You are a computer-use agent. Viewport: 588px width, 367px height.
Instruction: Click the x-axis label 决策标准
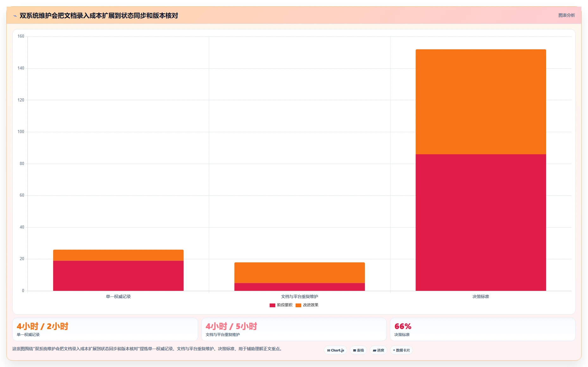tap(481, 297)
